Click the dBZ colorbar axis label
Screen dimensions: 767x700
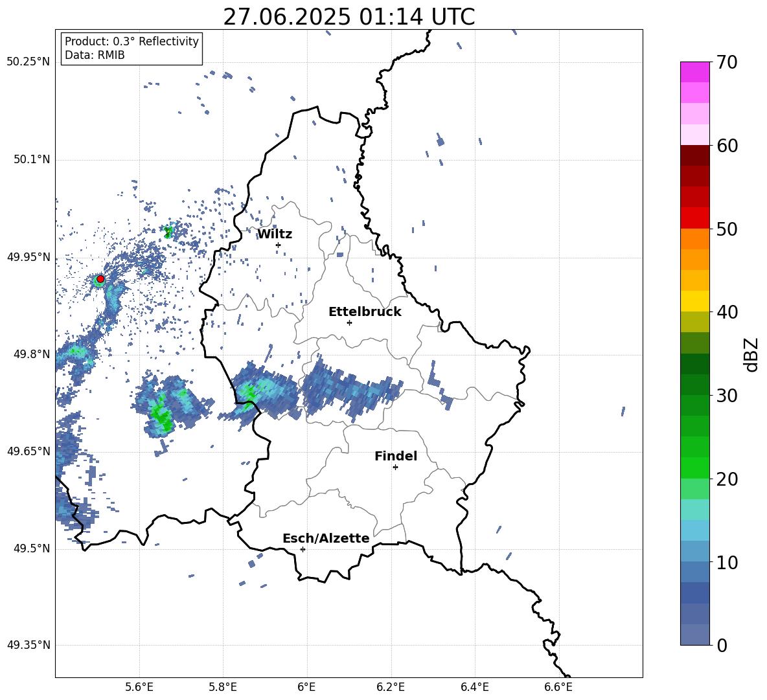(752, 354)
